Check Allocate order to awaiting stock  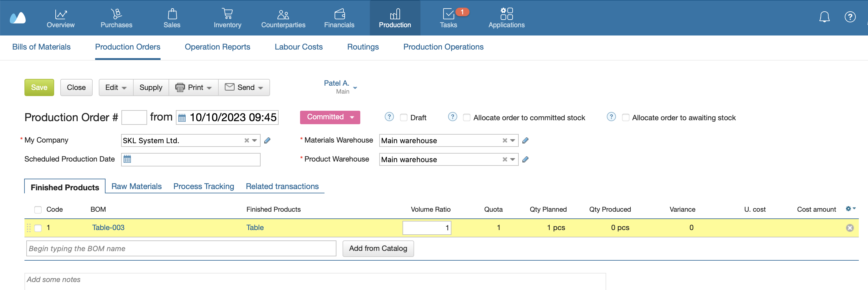[x=626, y=118]
